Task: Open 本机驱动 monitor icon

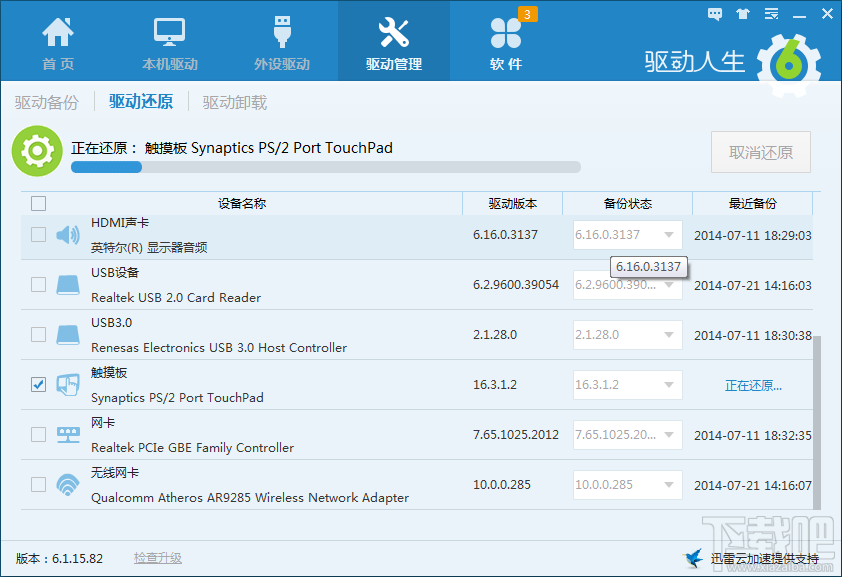Action: 170,32
